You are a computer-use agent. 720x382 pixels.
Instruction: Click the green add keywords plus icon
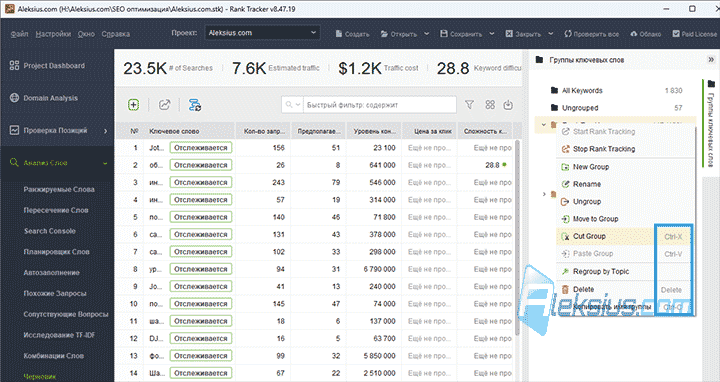[x=133, y=105]
